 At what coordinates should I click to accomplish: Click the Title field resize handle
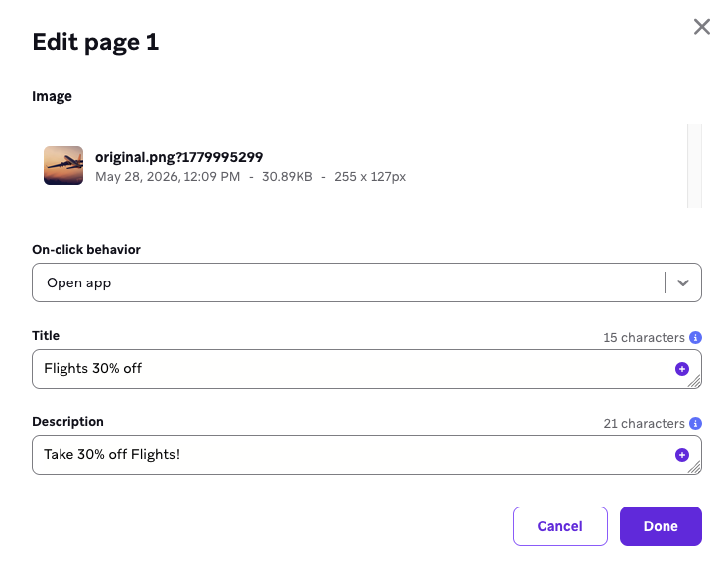point(694,381)
